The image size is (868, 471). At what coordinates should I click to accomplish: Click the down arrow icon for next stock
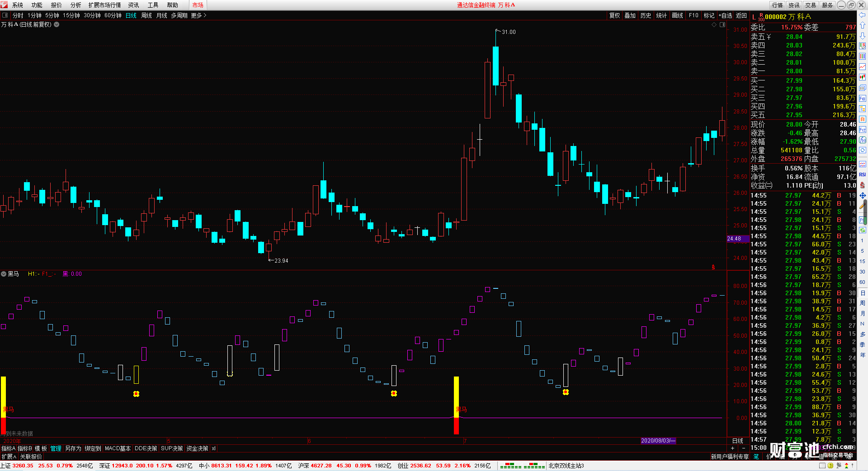tap(863, 36)
